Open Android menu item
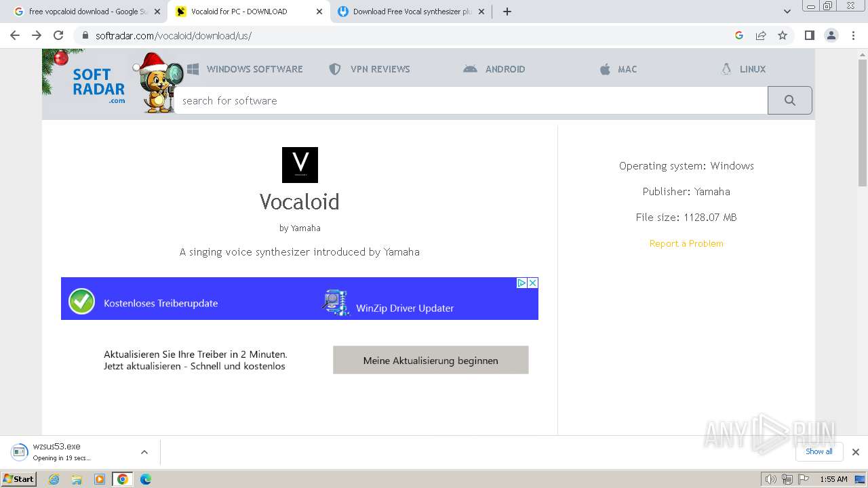The width and height of the screenshot is (868, 488). [x=494, y=69]
